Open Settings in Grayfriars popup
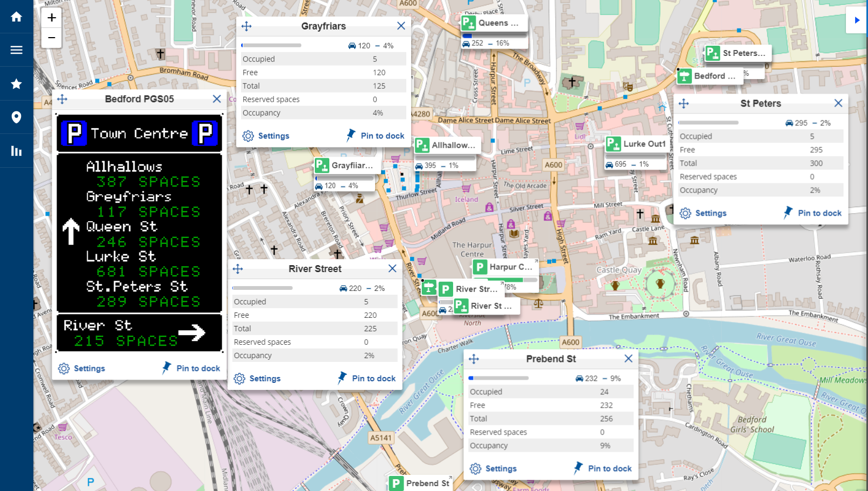Viewport: 868px width, 491px height. (266, 136)
